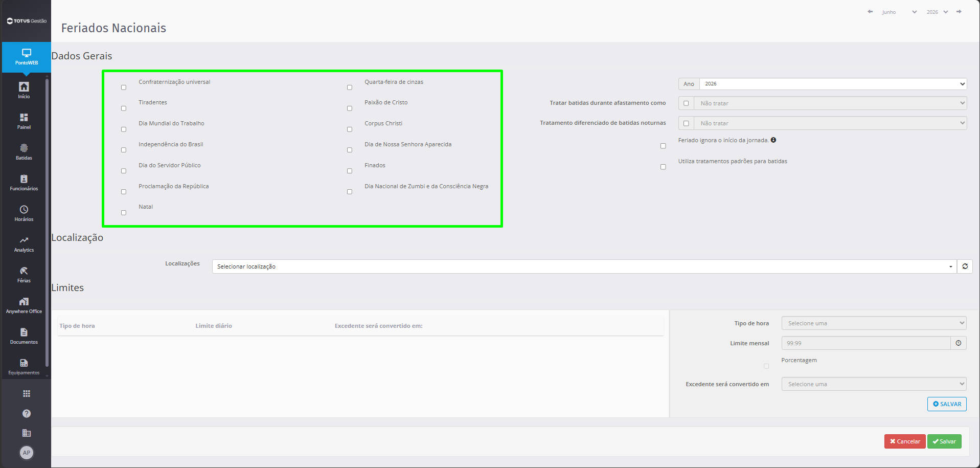Viewport: 980px width, 468px height.
Task: Open Excedente será convertido em dropdown
Action: [x=874, y=384]
